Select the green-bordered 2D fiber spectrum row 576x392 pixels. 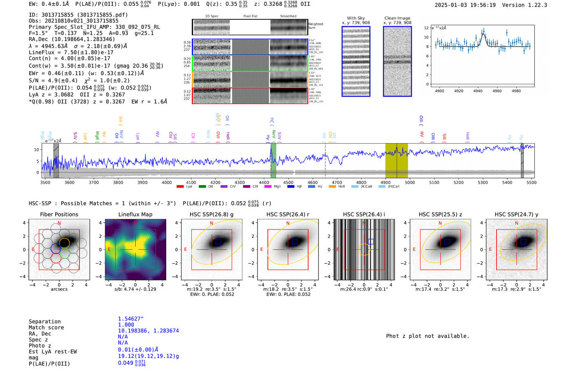point(250,63)
